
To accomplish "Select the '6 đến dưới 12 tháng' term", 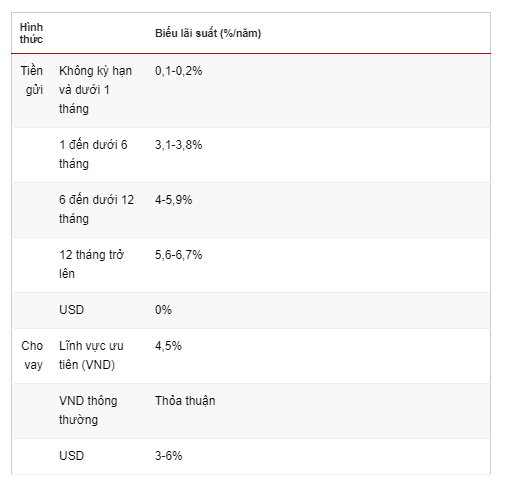I will click(x=96, y=209).
